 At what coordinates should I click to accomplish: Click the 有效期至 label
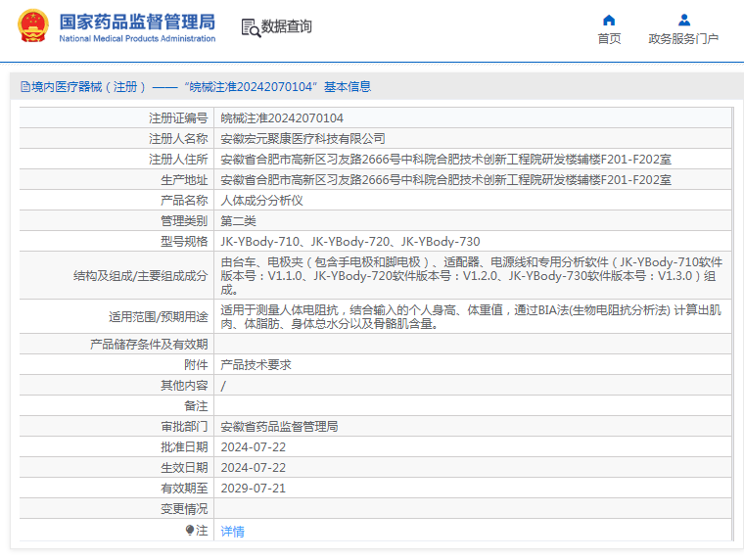[x=184, y=489]
